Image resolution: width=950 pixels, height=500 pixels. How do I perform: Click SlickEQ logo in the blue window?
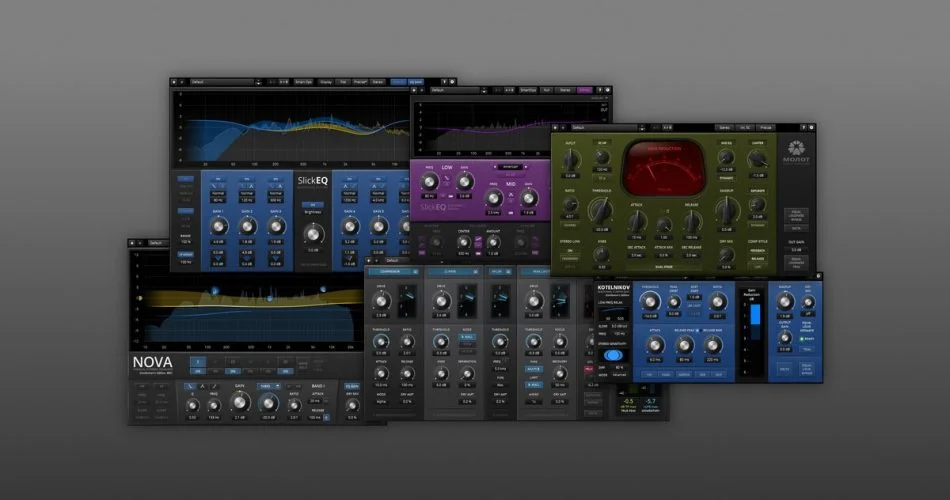tap(313, 181)
